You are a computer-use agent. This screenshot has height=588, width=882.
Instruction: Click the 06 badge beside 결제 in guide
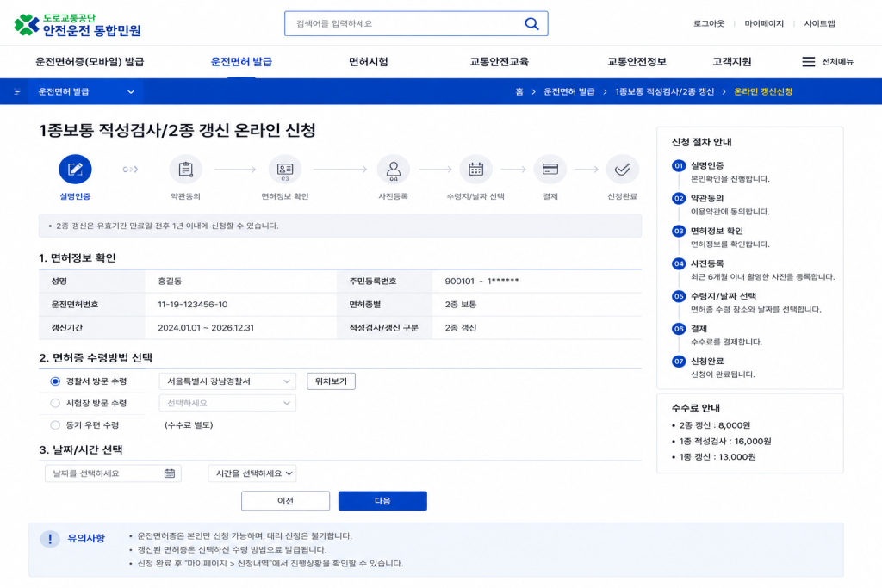point(679,329)
